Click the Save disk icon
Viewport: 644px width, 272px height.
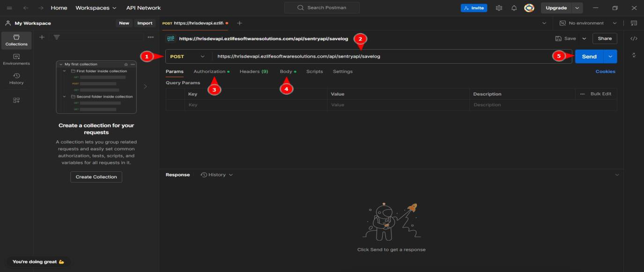pos(558,38)
